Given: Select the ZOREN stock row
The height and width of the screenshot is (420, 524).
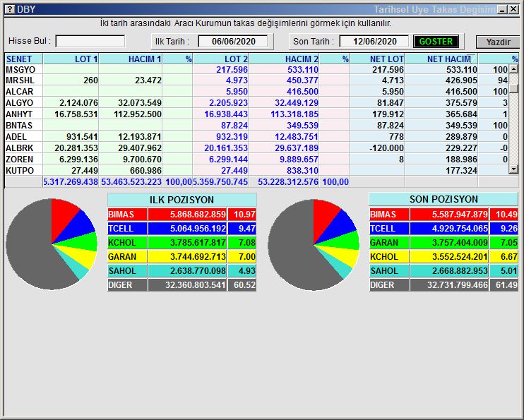Looking at the screenshot, I should [x=23, y=160].
